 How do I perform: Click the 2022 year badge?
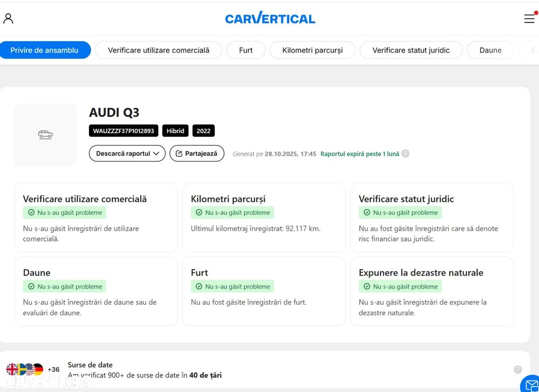pos(204,130)
